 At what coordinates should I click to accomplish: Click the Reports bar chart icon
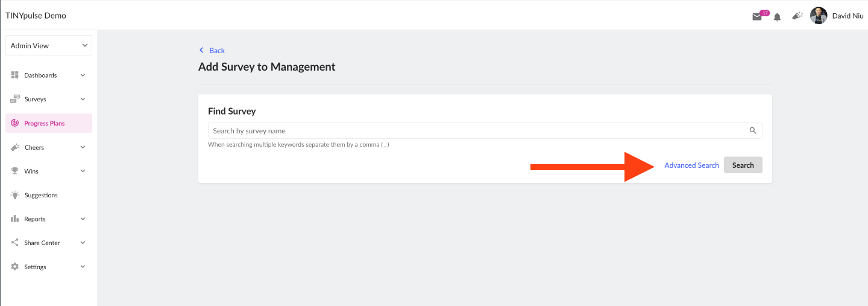tap(15, 218)
